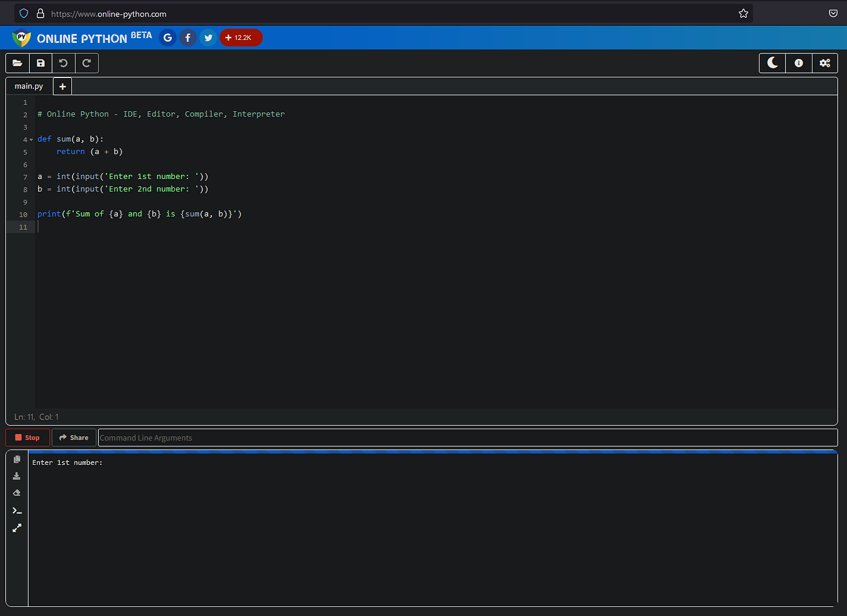The width and height of the screenshot is (847, 616).
Task: Open the info dropdown
Action: tap(798, 63)
